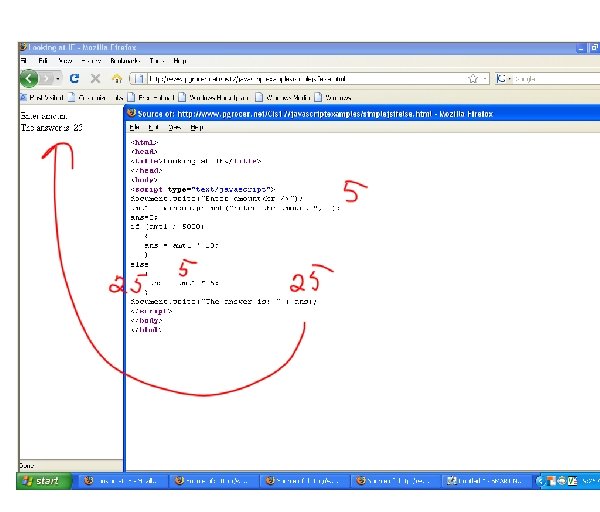
Task: Open File menu in Source window
Action: [134, 127]
